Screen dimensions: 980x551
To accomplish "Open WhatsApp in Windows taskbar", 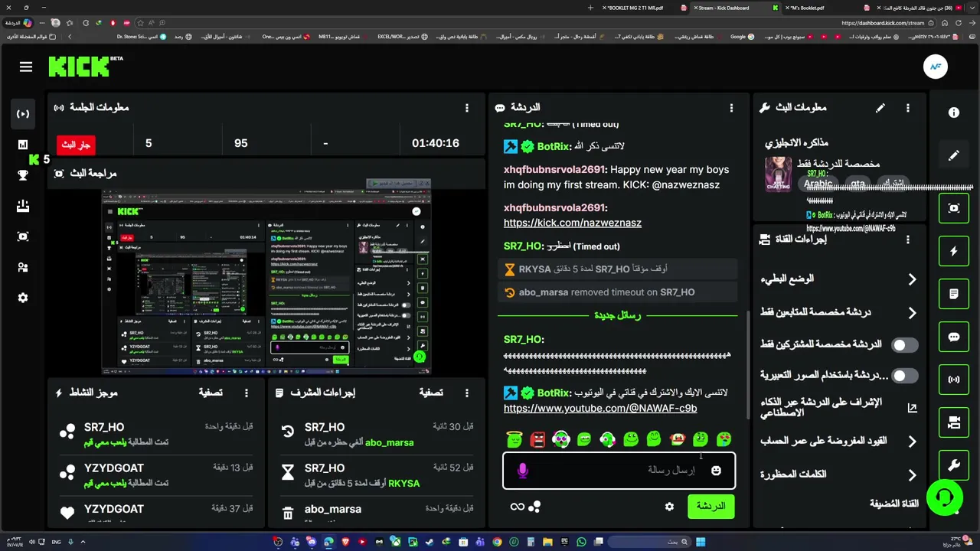I will (581, 542).
